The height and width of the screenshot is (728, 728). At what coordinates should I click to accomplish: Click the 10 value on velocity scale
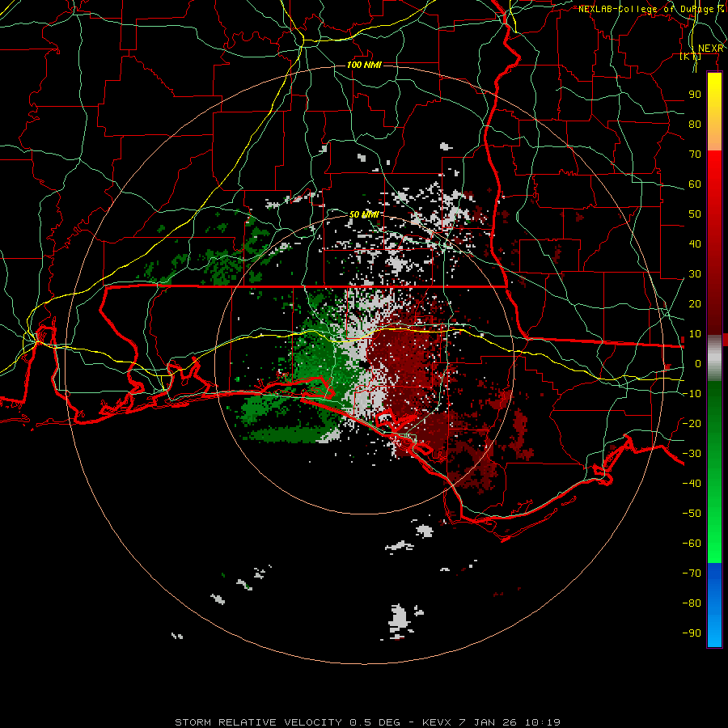click(695, 334)
